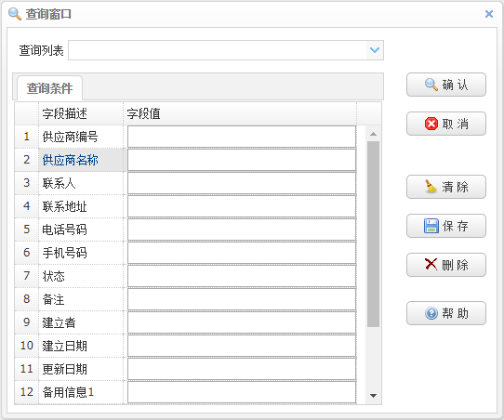Click the 删除 (delete) X button
The image size is (504, 420).
click(x=446, y=265)
